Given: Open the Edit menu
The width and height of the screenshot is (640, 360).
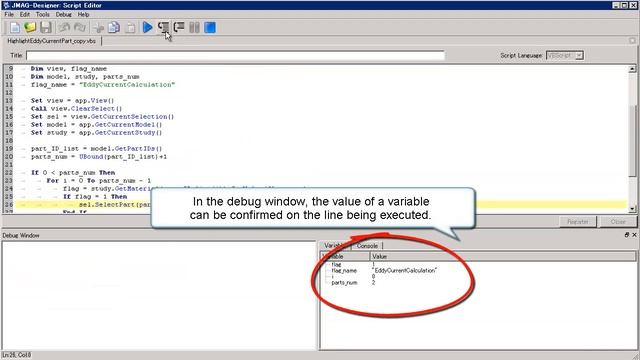Looking at the screenshot, I should [x=25, y=14].
